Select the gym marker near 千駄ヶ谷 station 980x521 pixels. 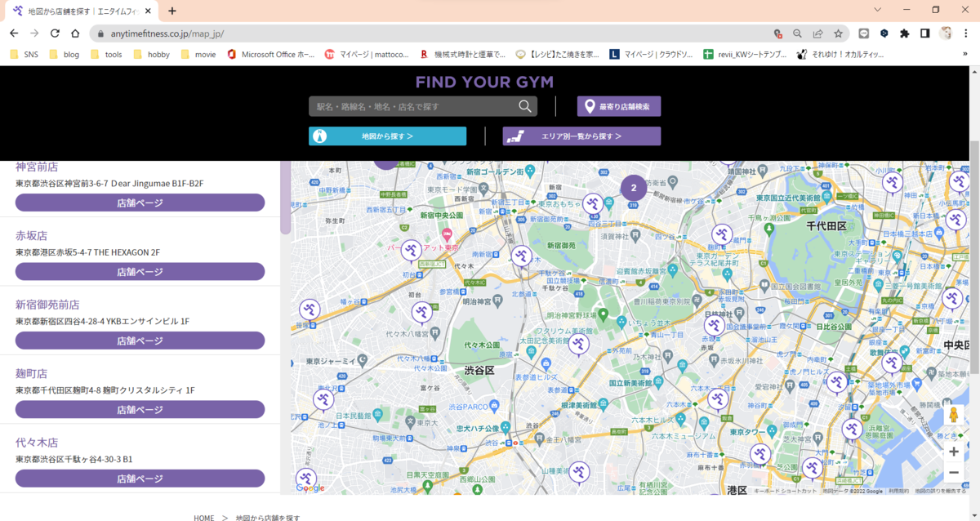pyautogui.click(x=522, y=258)
